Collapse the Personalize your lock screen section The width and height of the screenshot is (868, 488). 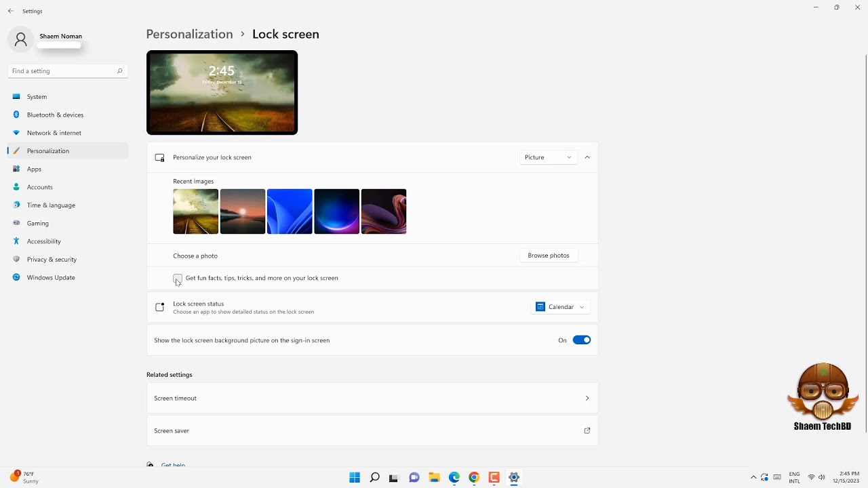587,157
